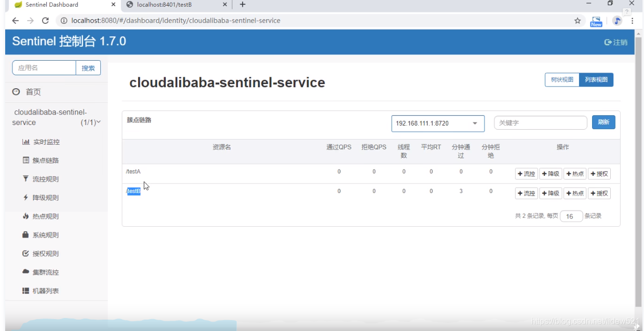Click the 关键字 keyword input
Screen dimensions: 644x331
[541, 123]
